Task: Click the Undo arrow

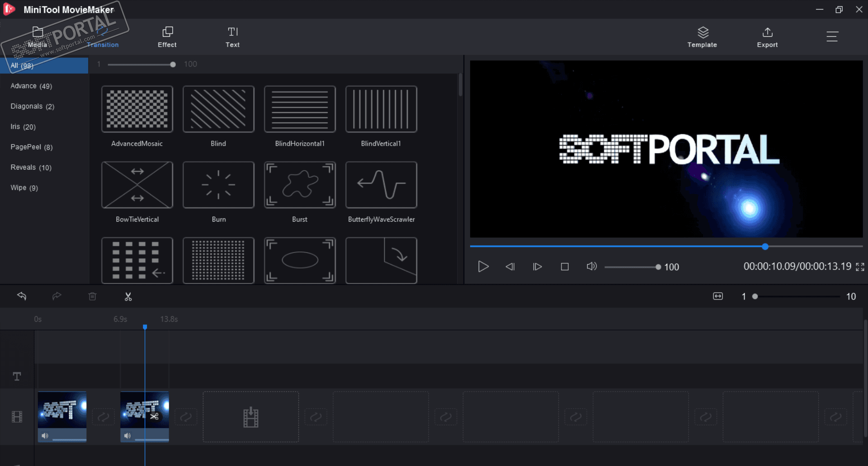Action: 22,296
